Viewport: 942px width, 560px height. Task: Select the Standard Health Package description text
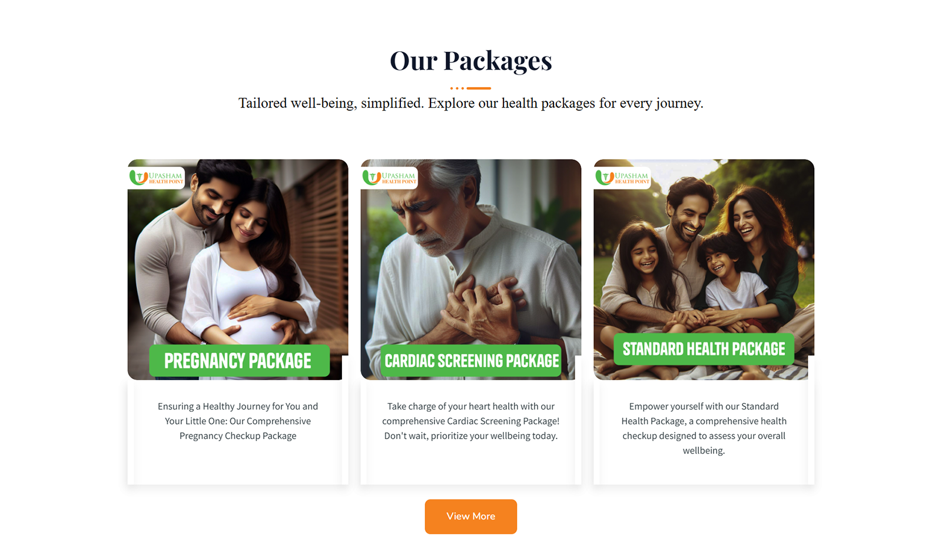pyautogui.click(x=704, y=428)
